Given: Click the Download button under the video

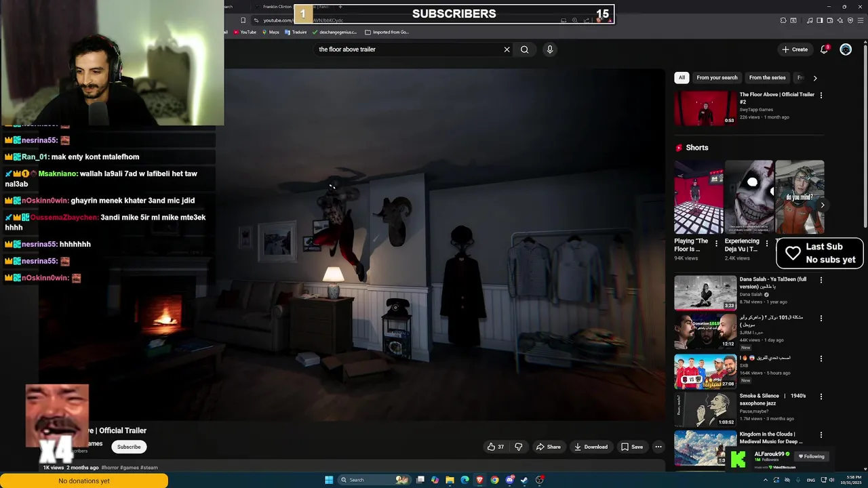Looking at the screenshot, I should (591, 447).
